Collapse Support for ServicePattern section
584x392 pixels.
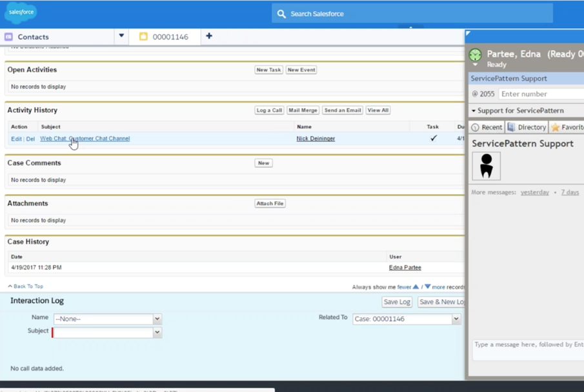(x=474, y=110)
